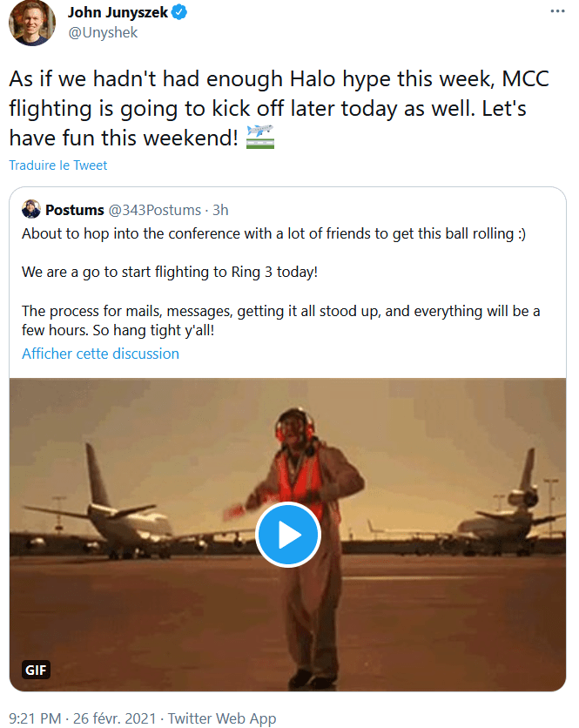Image resolution: width=579 pixels, height=728 pixels.
Task: Open the tweet's more options ellipsis
Action: point(557,12)
